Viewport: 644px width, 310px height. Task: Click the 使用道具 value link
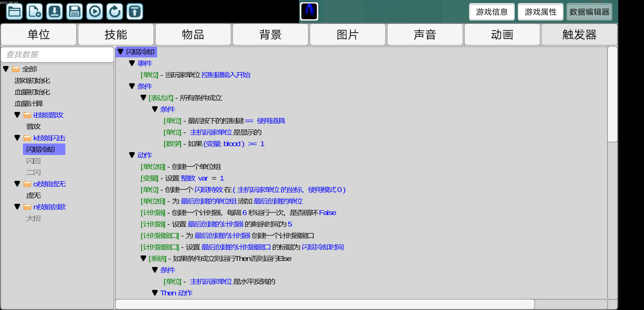(x=271, y=121)
